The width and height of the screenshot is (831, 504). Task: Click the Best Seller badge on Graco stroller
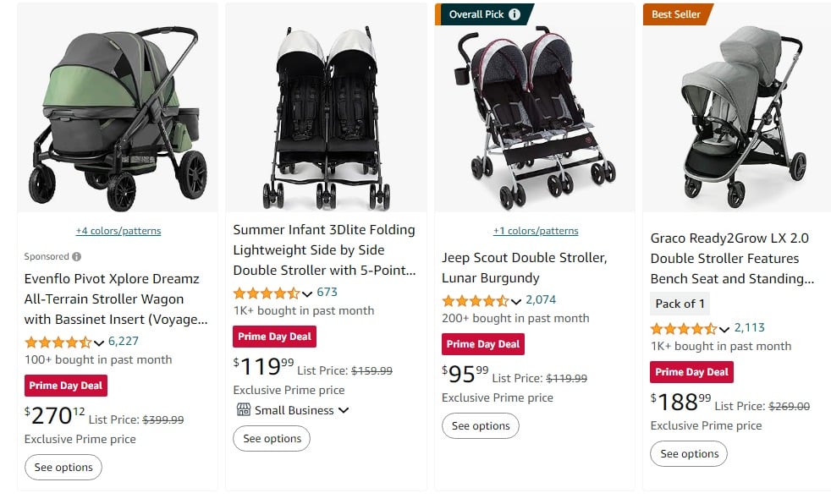[675, 14]
